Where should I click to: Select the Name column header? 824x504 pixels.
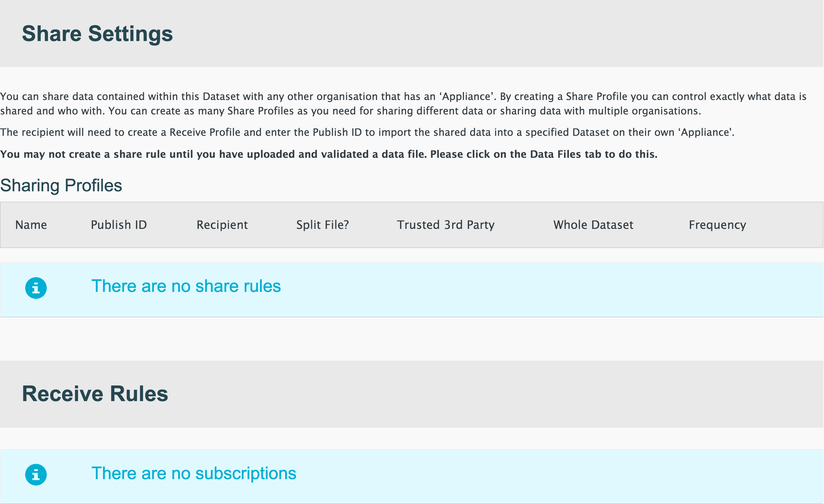[x=31, y=225]
